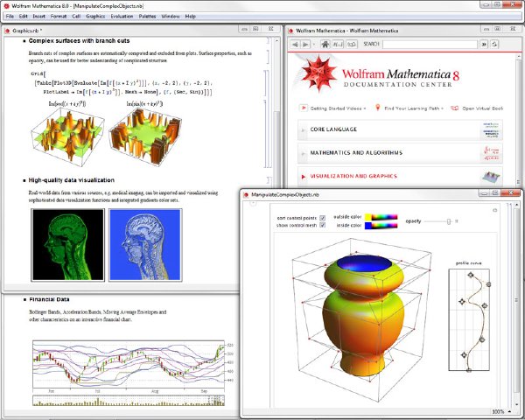Click the financial candlestick chart
Viewport: 525px width, 420px height.
click(129, 366)
